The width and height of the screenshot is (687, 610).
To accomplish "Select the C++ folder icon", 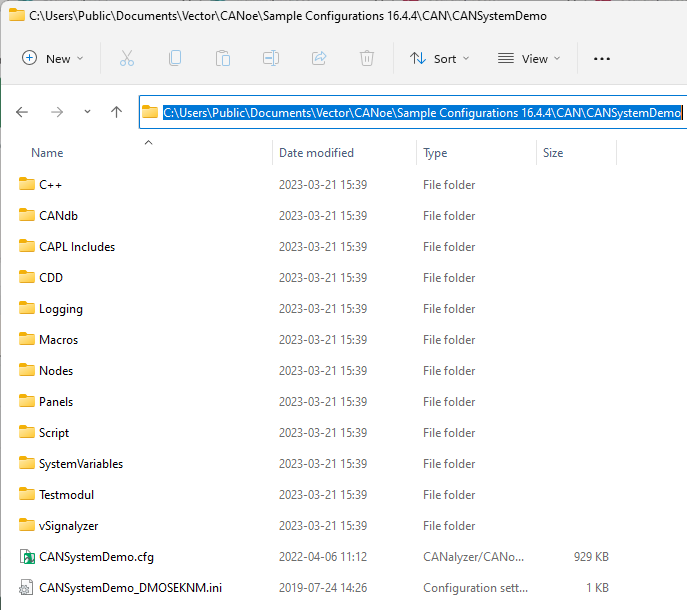I will 27,184.
